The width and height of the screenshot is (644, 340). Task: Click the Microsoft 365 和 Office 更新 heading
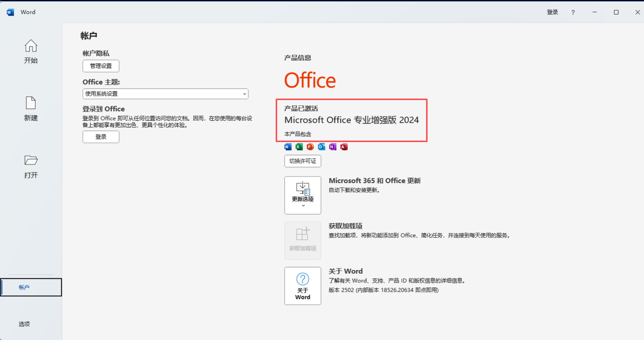[x=375, y=180]
